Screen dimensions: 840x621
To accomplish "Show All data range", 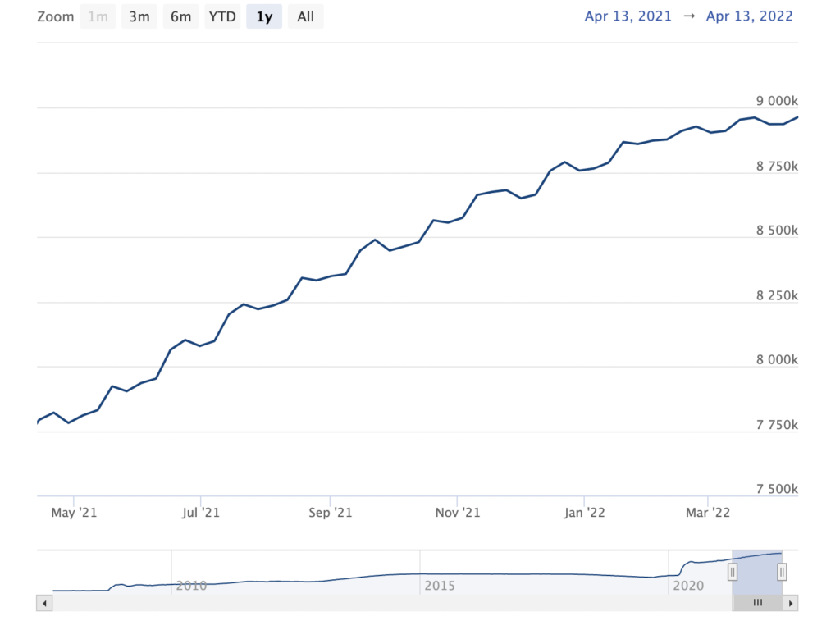I will 305,16.
